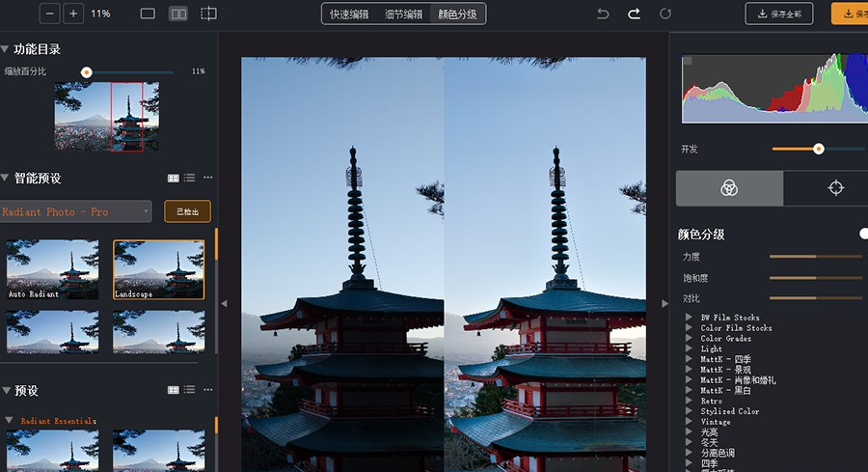The width and height of the screenshot is (868, 472).
Task: Click the zoom in plus button
Action: [73, 14]
